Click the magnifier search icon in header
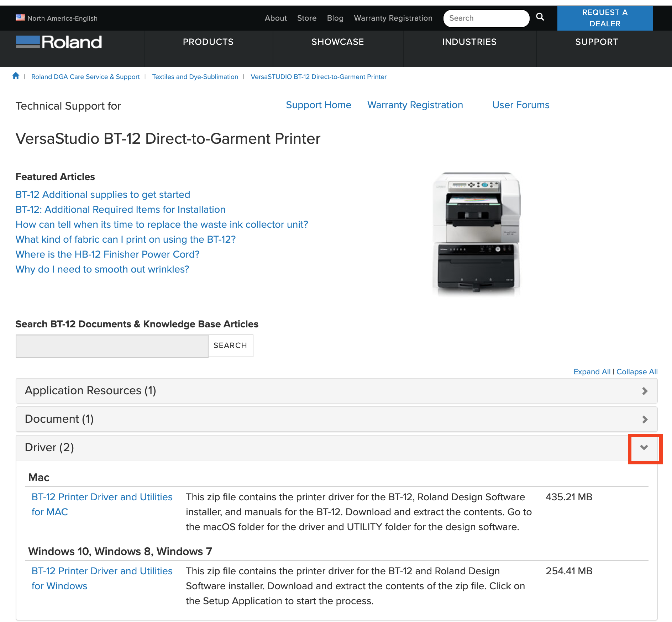672x622 pixels. coord(540,17)
